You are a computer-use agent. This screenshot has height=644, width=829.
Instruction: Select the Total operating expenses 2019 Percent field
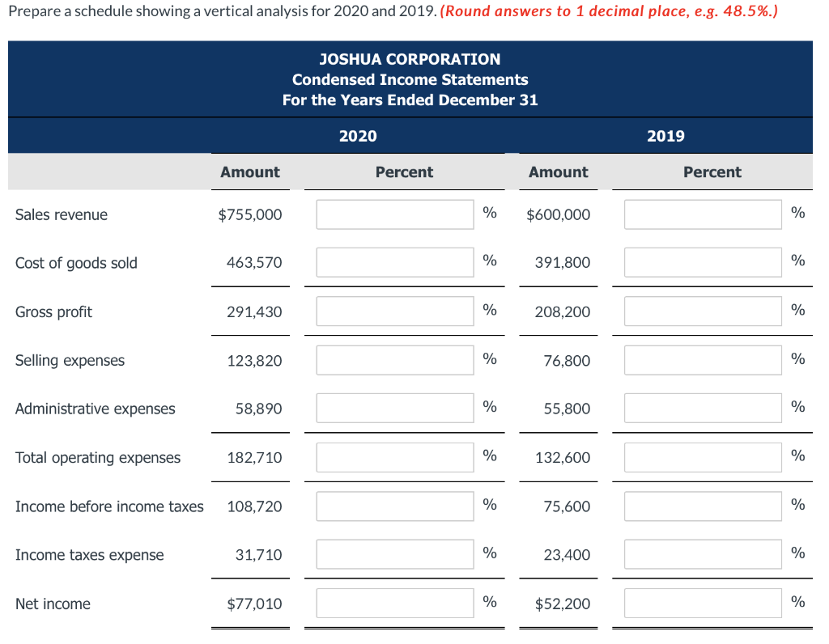point(703,455)
